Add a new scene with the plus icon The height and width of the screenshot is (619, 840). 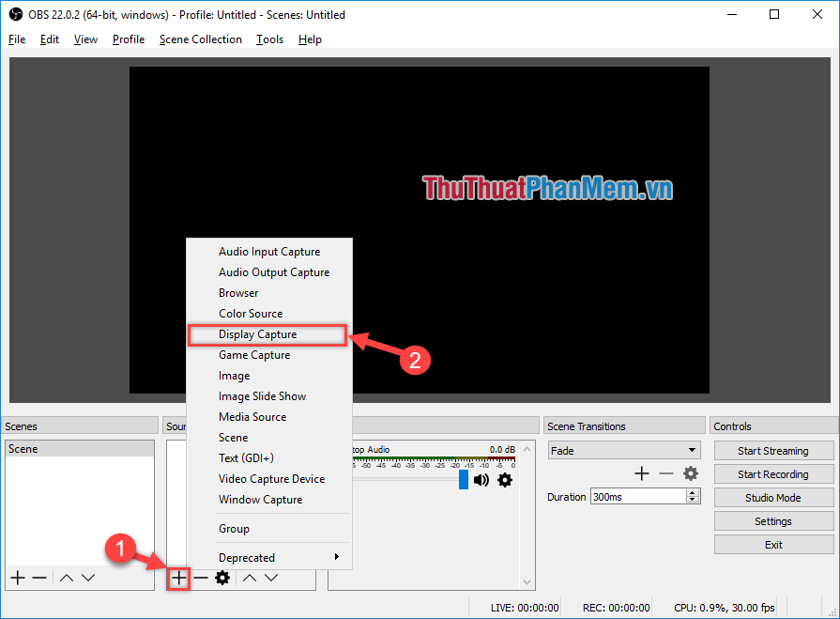pyautogui.click(x=17, y=578)
